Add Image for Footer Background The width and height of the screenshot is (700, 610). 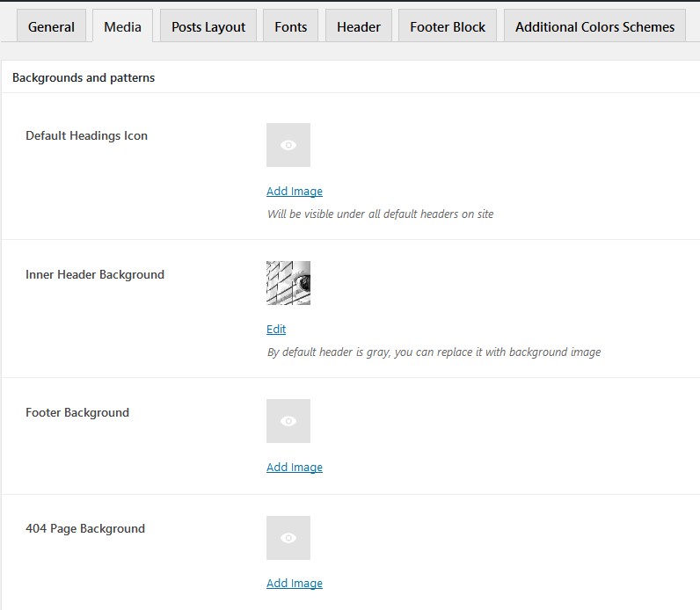coord(295,467)
